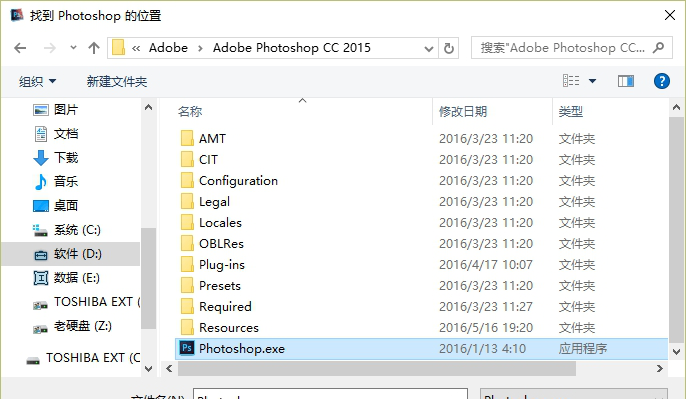Image resolution: width=686 pixels, height=414 pixels.
Task: Select 图片 in navigation pane
Action: click(66, 110)
